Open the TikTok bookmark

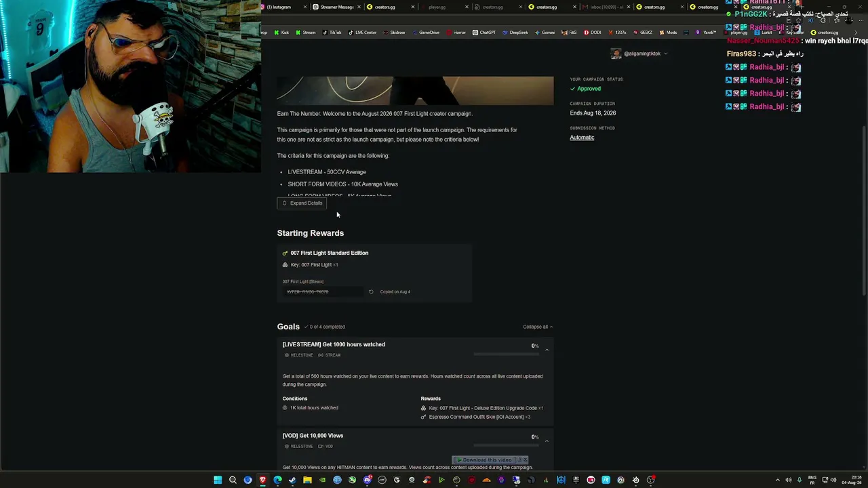click(332, 33)
